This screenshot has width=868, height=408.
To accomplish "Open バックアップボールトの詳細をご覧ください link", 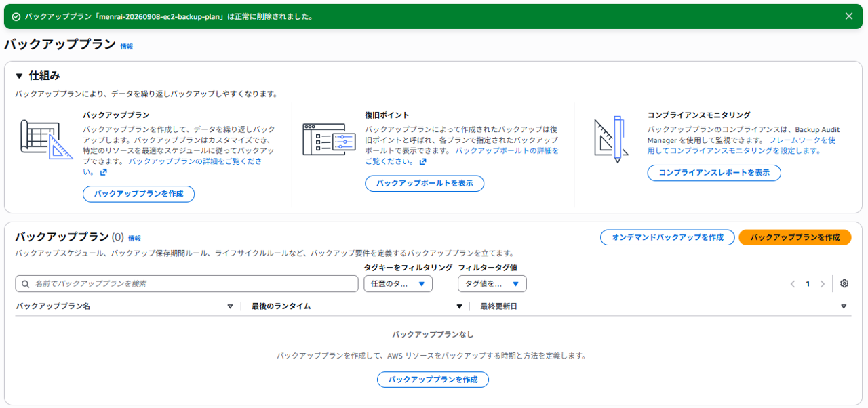I will 461,156.
